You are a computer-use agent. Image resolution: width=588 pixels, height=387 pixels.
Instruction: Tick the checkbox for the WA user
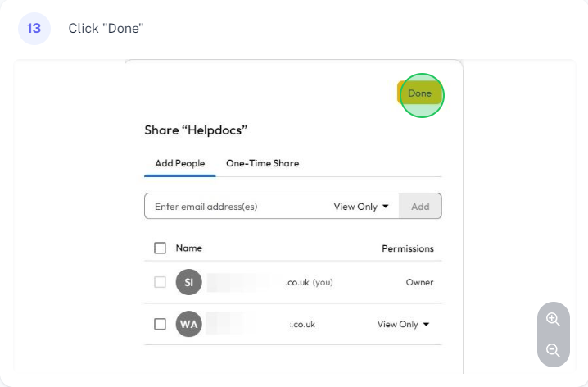[161, 324]
